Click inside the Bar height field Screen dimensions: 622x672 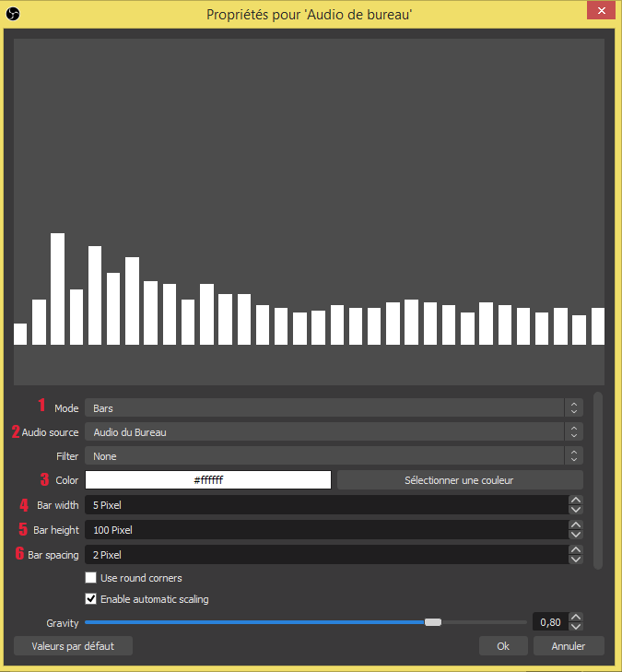[323, 530]
